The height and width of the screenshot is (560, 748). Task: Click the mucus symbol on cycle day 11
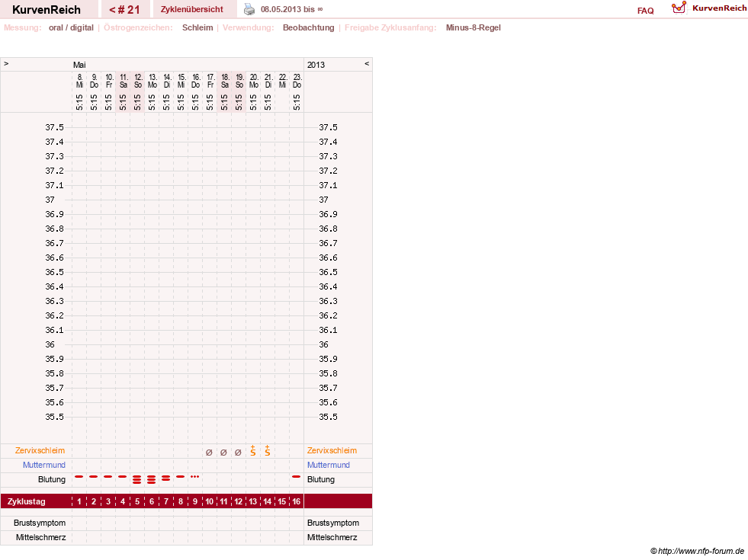click(223, 453)
